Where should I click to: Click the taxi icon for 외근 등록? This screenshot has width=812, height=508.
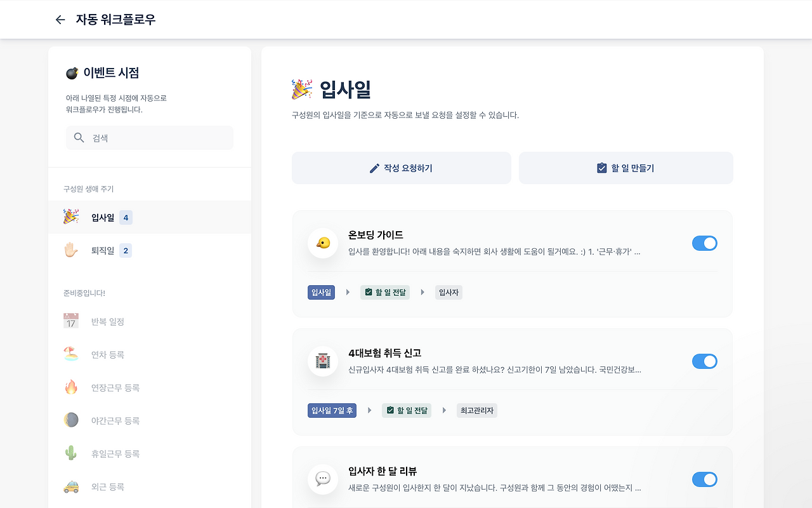(71, 486)
